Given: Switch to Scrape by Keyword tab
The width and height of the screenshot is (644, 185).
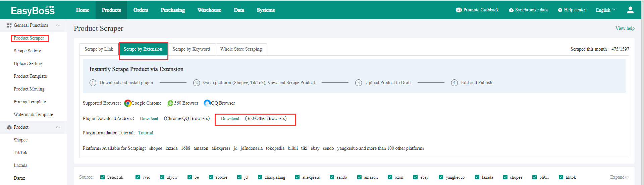Looking at the screenshot, I should pos(191,49).
